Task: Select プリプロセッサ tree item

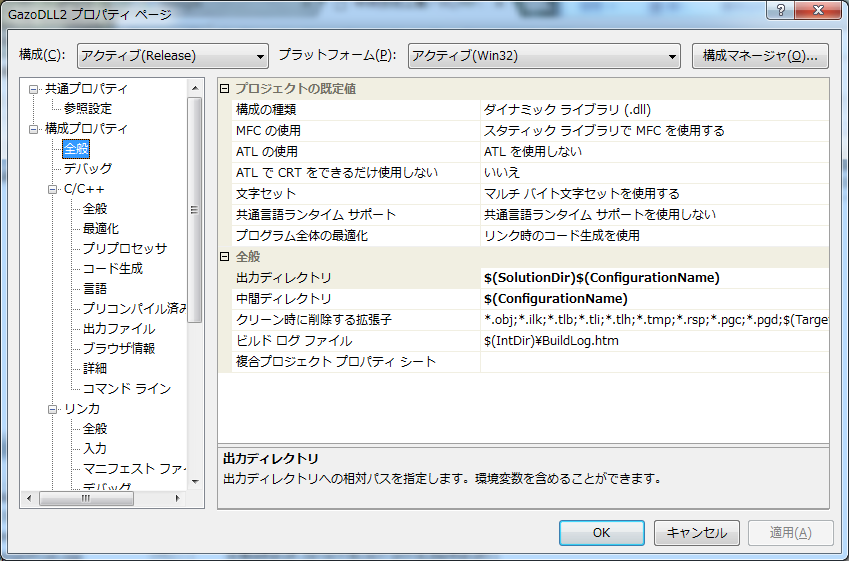Action: (124, 248)
